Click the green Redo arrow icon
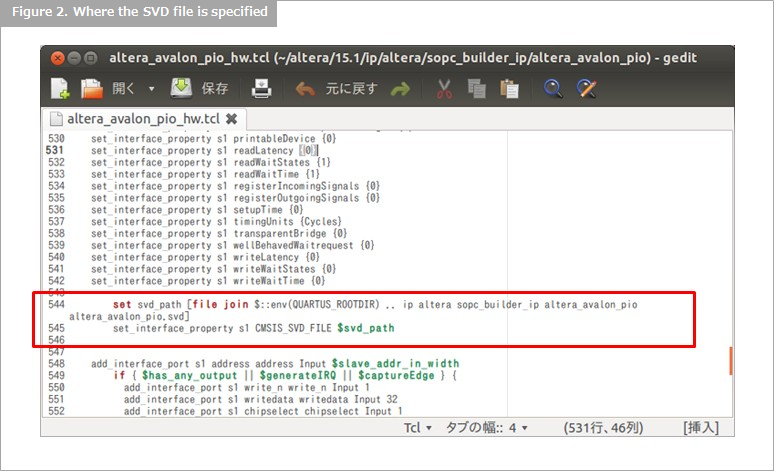Viewport: 774px width, 471px height. point(400,89)
